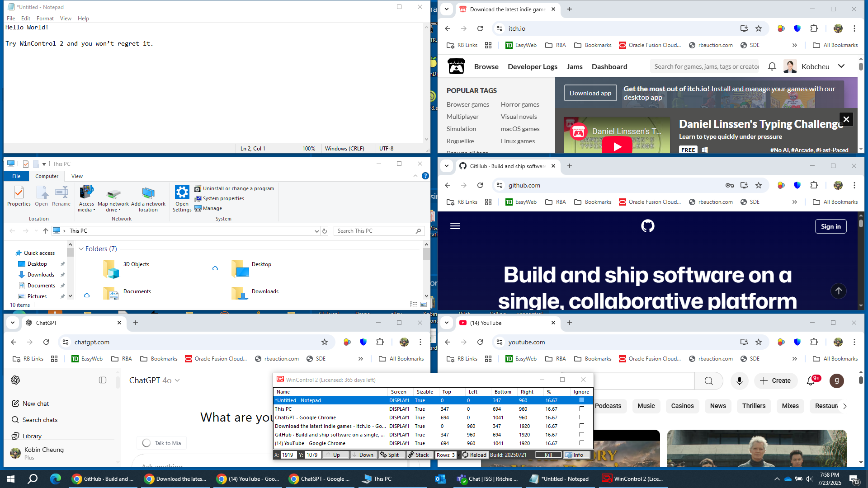Show more bookmarks chevron in YouTube window

(x=794, y=359)
